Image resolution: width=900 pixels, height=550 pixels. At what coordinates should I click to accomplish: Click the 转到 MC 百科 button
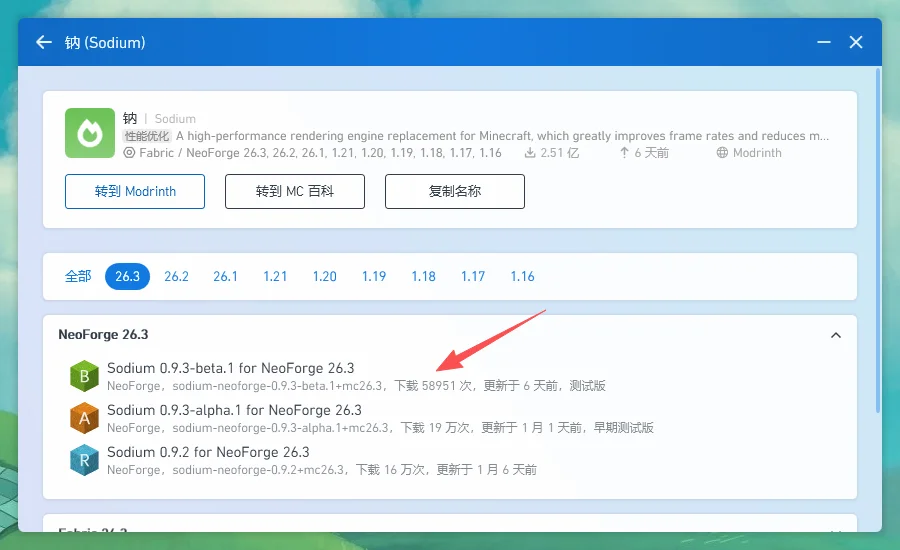[294, 191]
